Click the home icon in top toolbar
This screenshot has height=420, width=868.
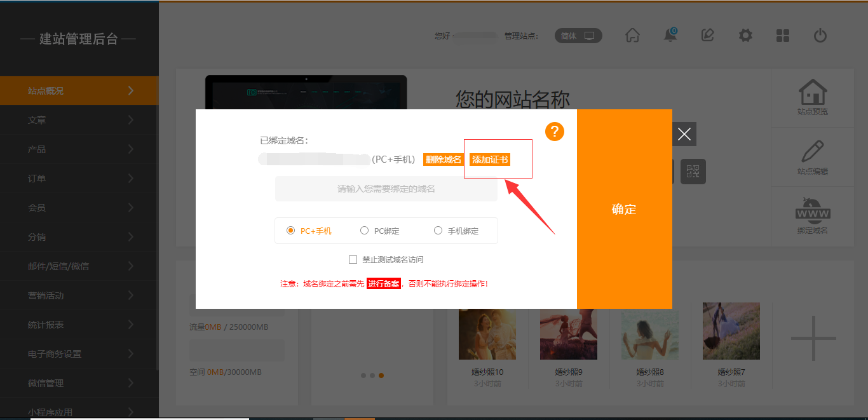click(x=632, y=36)
